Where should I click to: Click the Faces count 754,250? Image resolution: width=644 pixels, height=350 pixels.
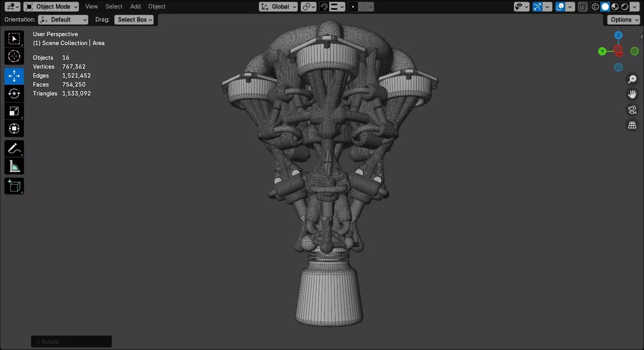point(74,85)
